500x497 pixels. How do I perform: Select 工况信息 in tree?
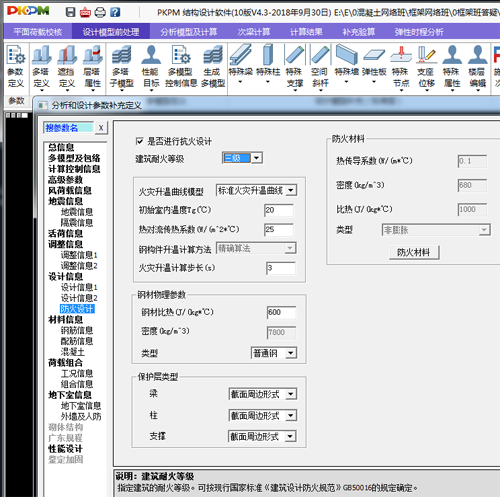coord(77,373)
